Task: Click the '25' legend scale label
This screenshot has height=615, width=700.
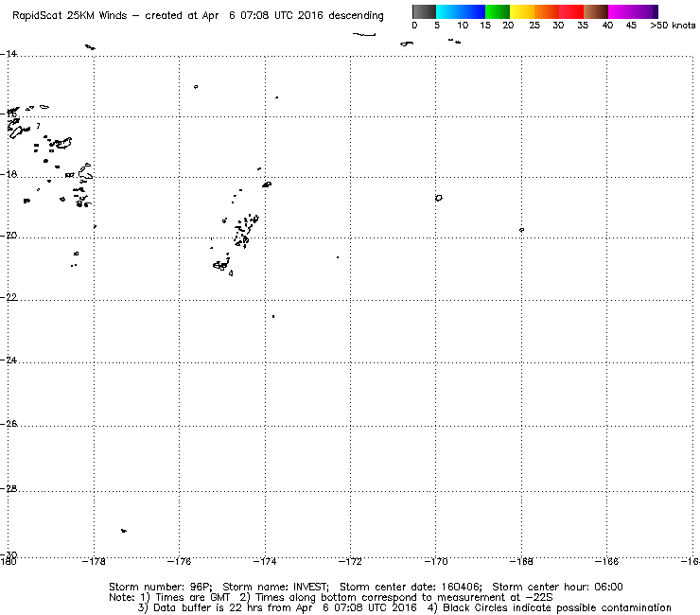Action: (x=534, y=26)
